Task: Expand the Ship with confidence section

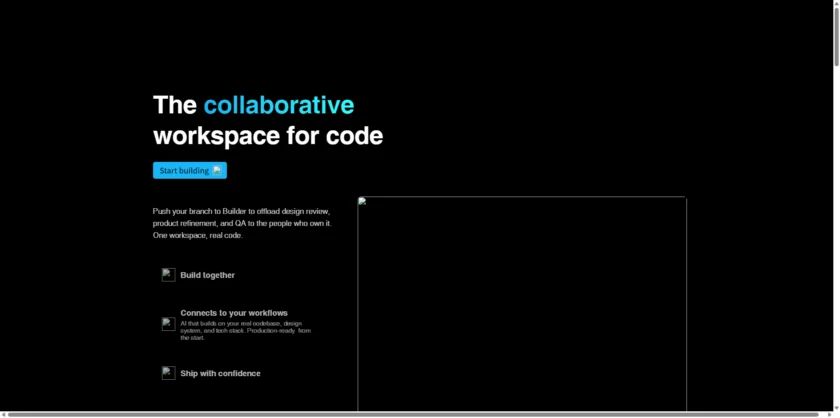Action: 220,373
